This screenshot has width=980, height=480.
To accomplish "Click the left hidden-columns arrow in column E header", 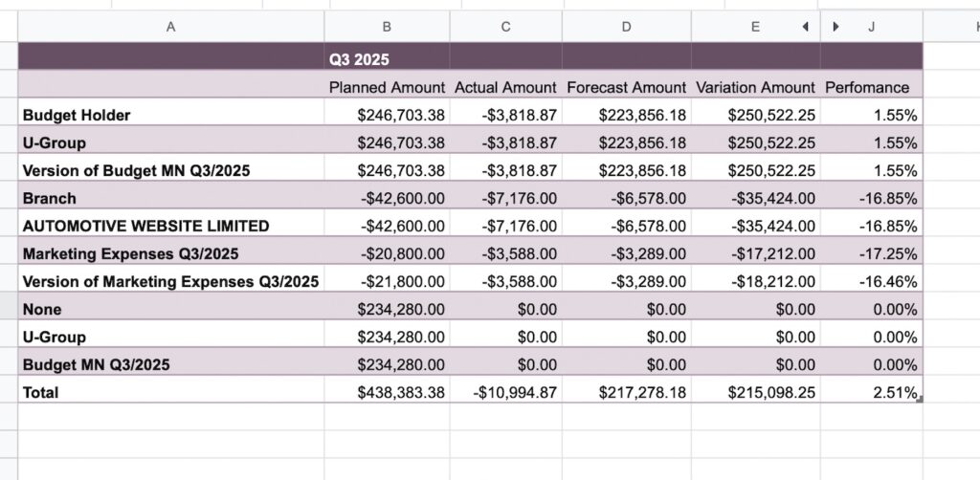I will [805, 27].
